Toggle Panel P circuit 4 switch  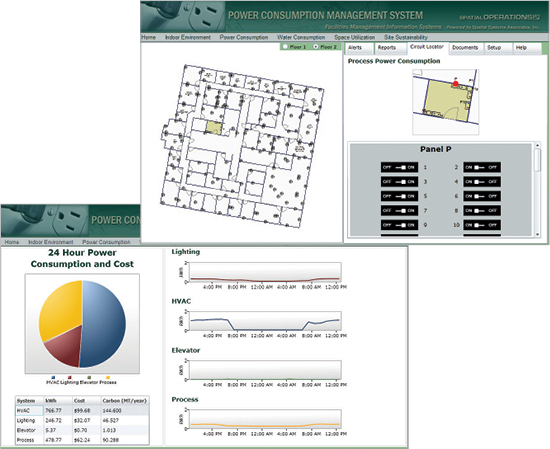482,182
